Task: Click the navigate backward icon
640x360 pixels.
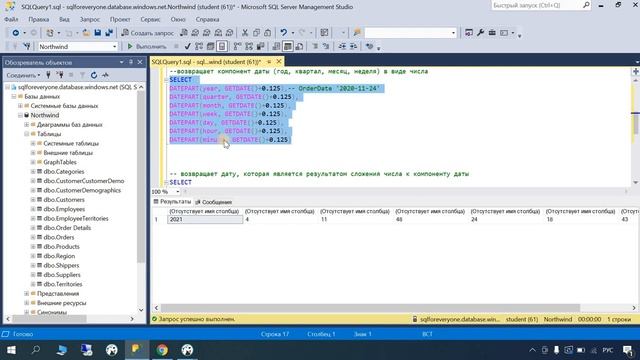Action: (16, 33)
